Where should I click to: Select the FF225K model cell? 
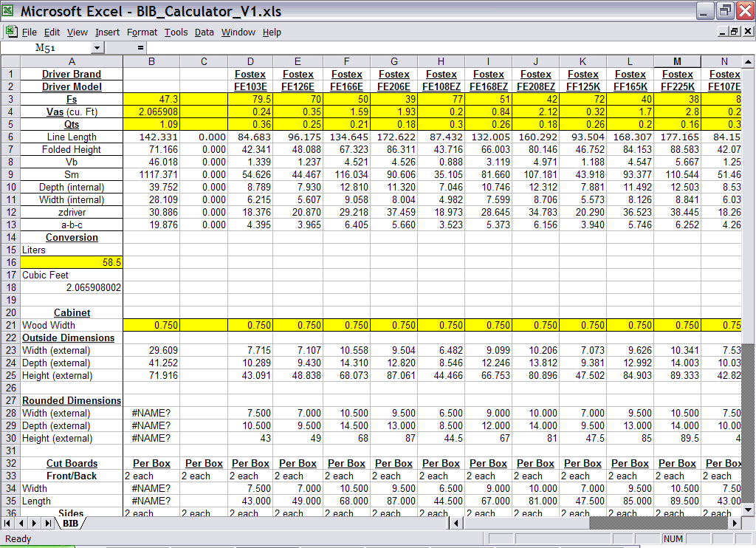[678, 87]
